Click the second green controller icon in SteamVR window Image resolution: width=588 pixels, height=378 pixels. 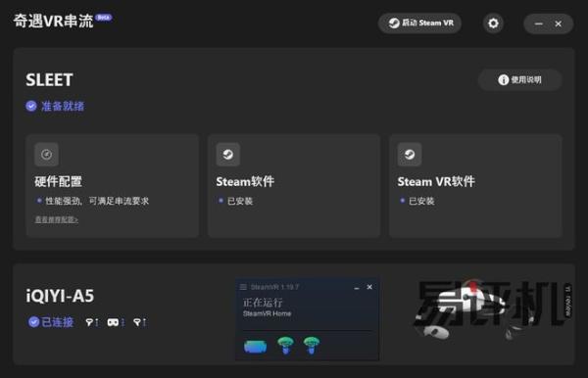[312, 345]
